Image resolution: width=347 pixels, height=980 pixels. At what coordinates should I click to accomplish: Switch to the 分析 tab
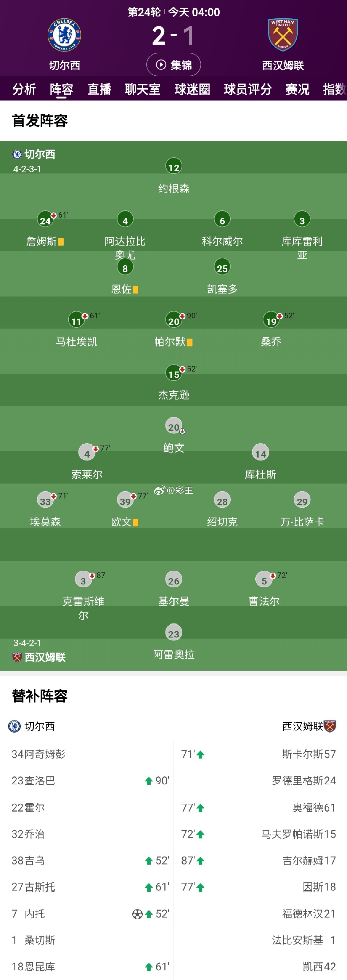pyautogui.click(x=24, y=90)
